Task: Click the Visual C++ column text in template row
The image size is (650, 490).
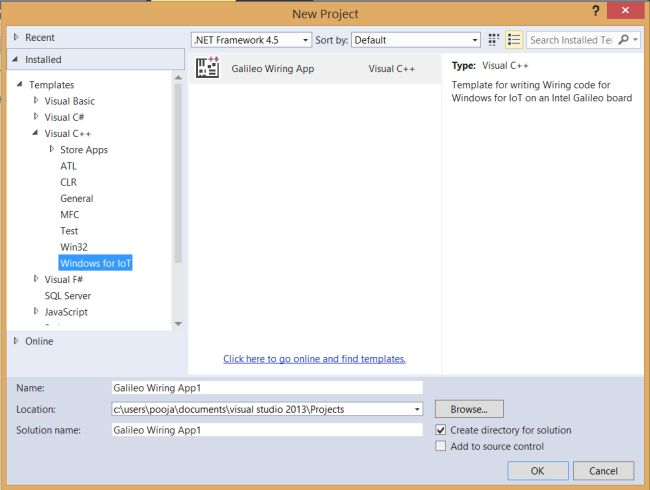Action: click(x=391, y=68)
